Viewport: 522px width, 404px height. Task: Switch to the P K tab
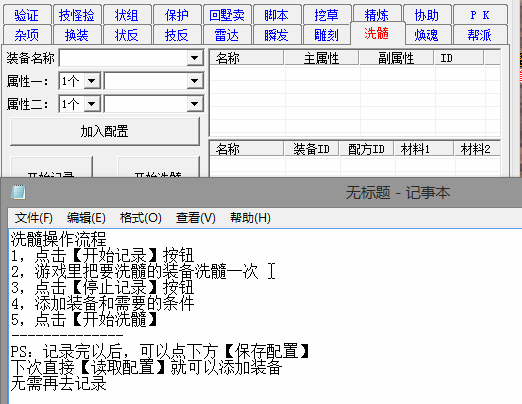tap(480, 15)
